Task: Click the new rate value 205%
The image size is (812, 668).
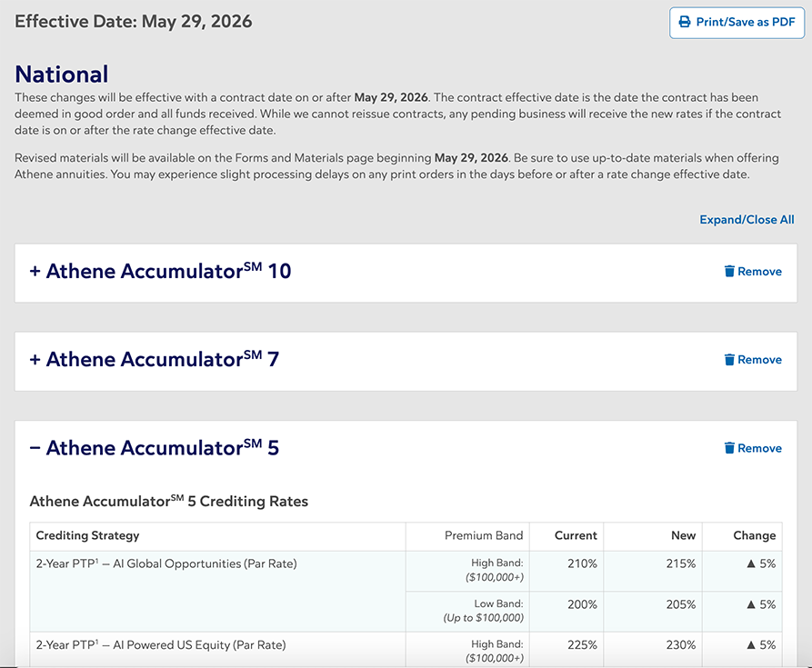Action: click(680, 604)
